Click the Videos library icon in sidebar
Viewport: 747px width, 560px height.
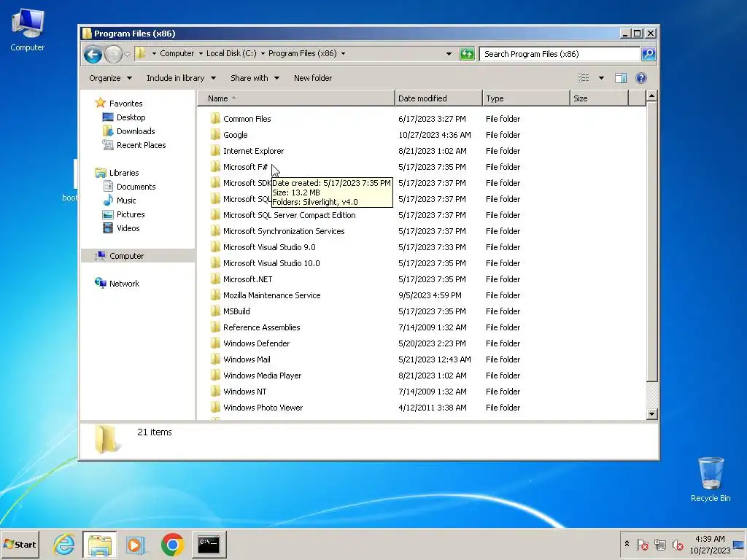(x=108, y=228)
